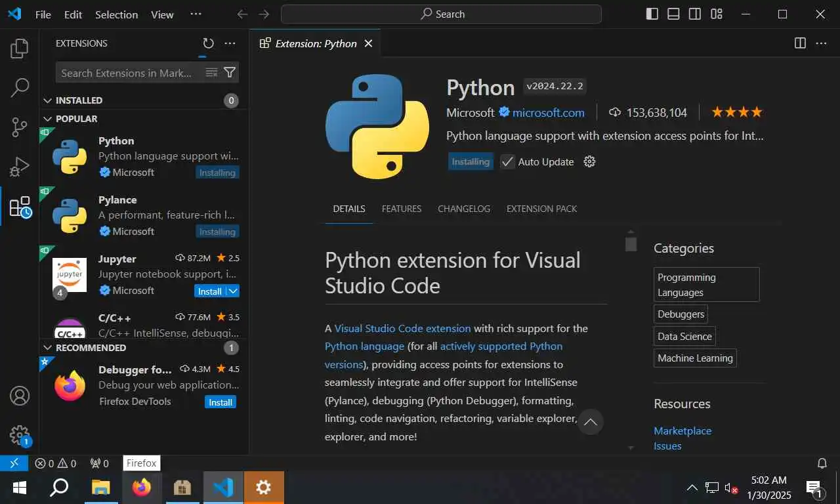Click the Debuggers category tag
The width and height of the screenshot is (840, 504).
pos(681,314)
